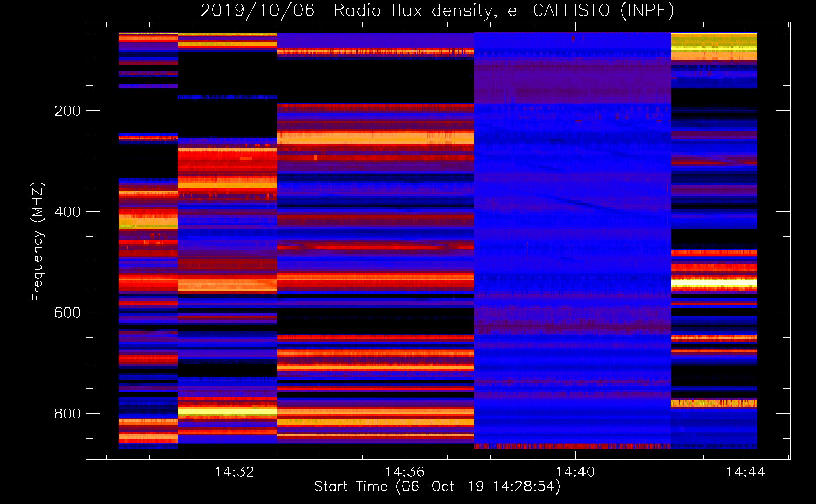Image resolution: width=816 pixels, height=504 pixels.
Task: Click the 600 frequency tick label
Action: point(67,312)
